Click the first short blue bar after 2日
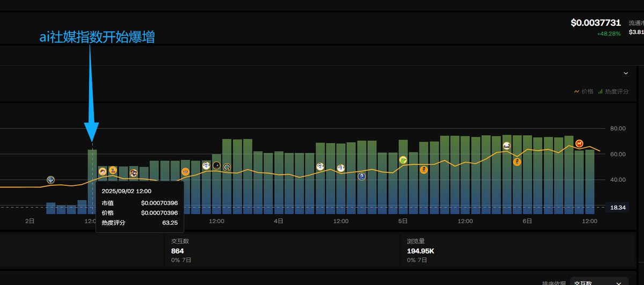The image size is (644, 285). coord(50,208)
